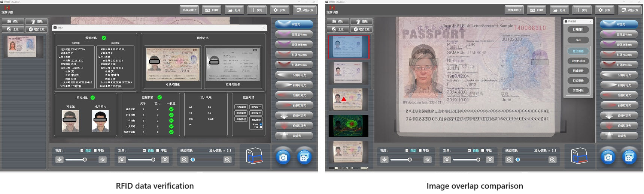
Task: Click the single capture camera icon in left window
Action: (283, 157)
